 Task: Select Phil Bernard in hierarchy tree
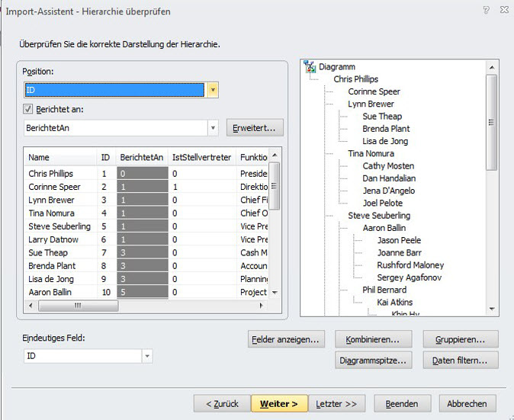click(x=384, y=290)
